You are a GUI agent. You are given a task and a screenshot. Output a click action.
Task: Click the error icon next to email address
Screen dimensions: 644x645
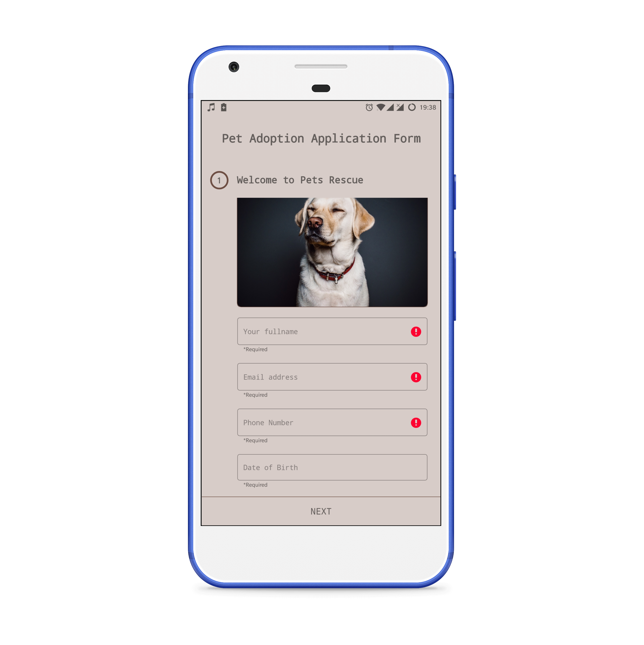point(416,377)
